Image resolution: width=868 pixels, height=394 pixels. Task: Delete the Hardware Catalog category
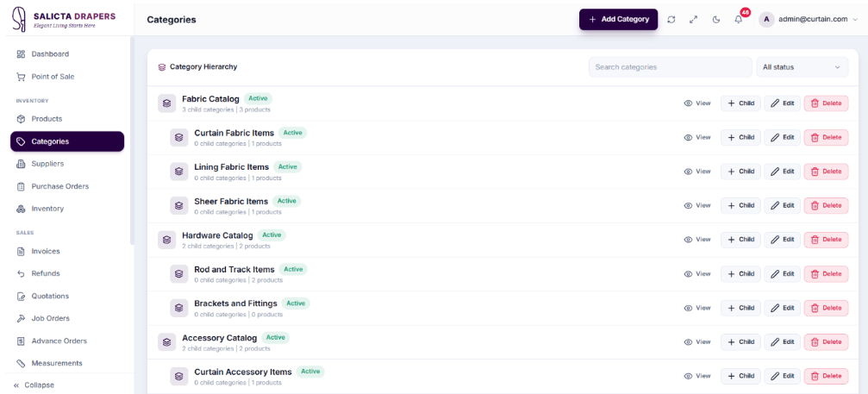(x=826, y=240)
